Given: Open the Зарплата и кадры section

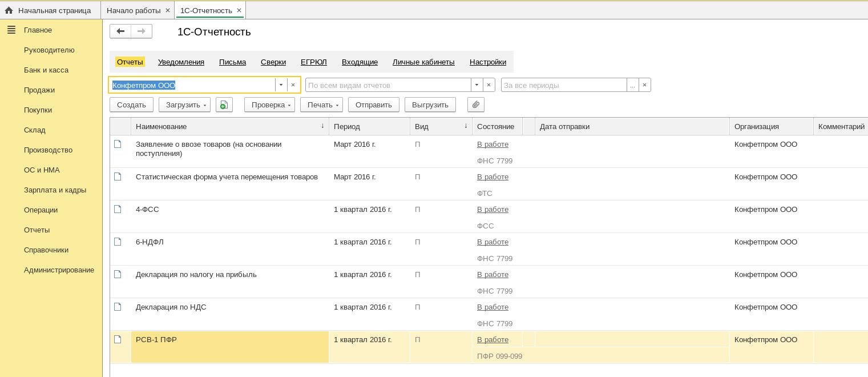Looking at the screenshot, I should point(55,190).
